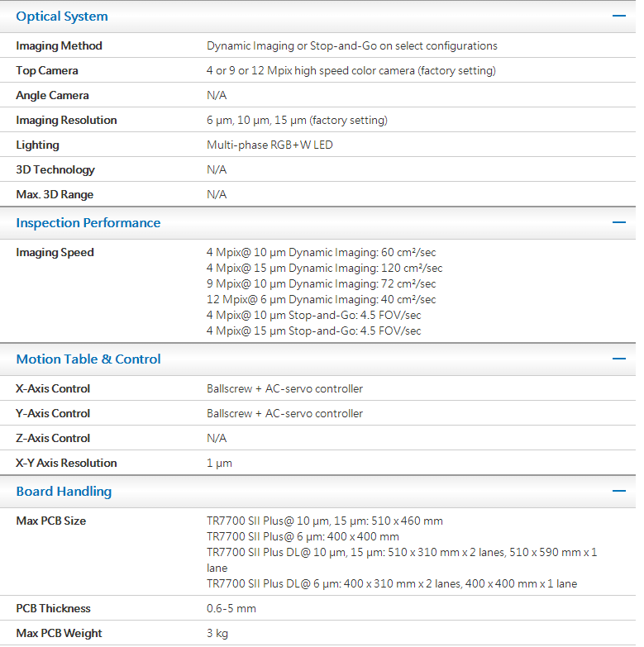The width and height of the screenshot is (644, 647).
Task: Select 'Multi-phase RGB+W LED' value
Action: click(270, 145)
